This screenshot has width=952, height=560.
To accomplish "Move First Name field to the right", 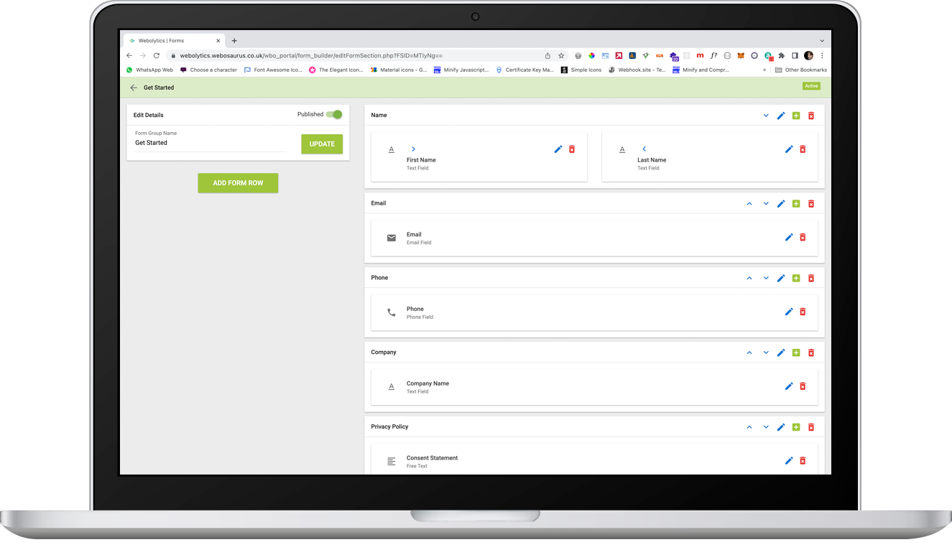I will pos(413,149).
